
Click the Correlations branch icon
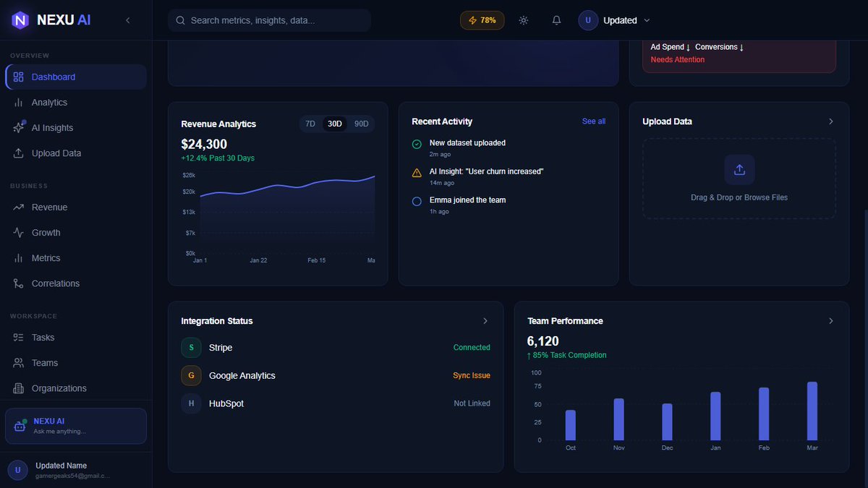[18, 283]
